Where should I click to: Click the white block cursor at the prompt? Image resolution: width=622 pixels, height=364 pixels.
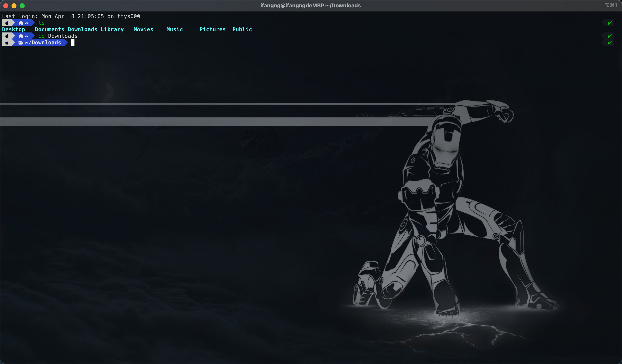[x=73, y=43]
